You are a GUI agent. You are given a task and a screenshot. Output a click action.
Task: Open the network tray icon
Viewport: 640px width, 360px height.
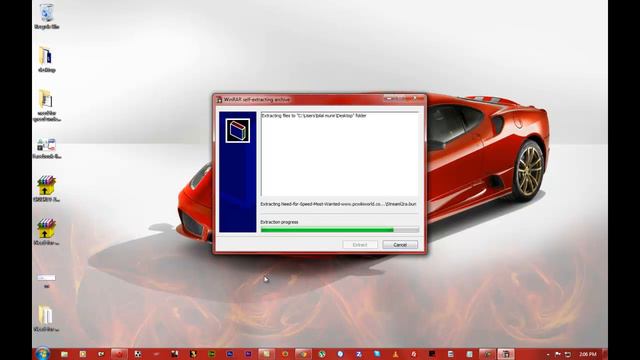pos(567,354)
